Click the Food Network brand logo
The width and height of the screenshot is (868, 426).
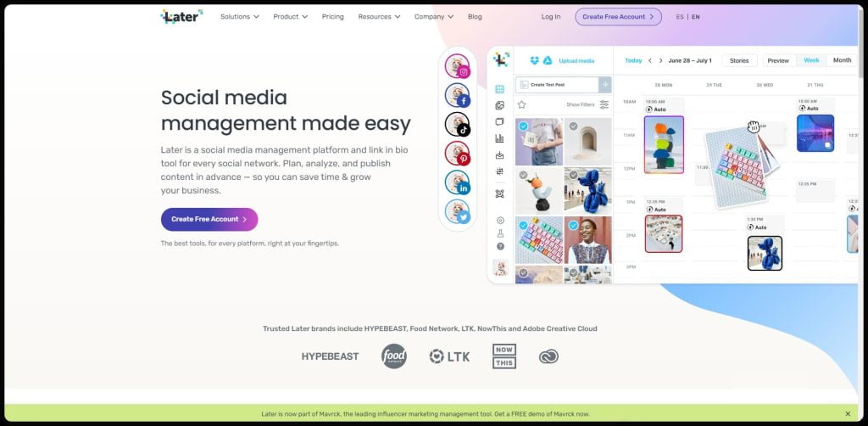click(393, 356)
